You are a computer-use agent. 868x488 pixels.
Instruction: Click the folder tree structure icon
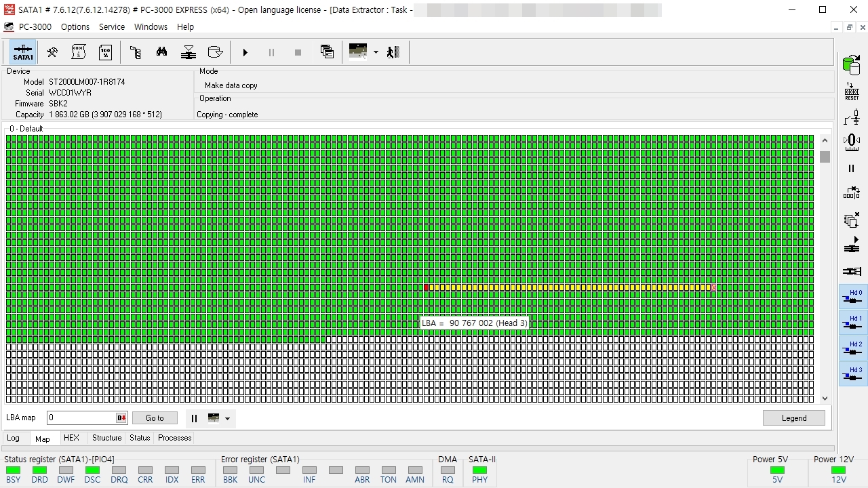tap(135, 52)
